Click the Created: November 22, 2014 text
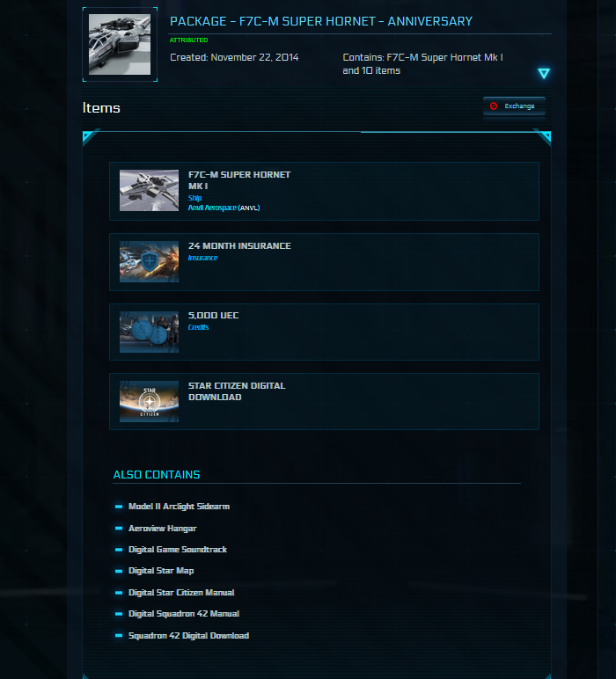The height and width of the screenshot is (679, 616). [x=234, y=57]
